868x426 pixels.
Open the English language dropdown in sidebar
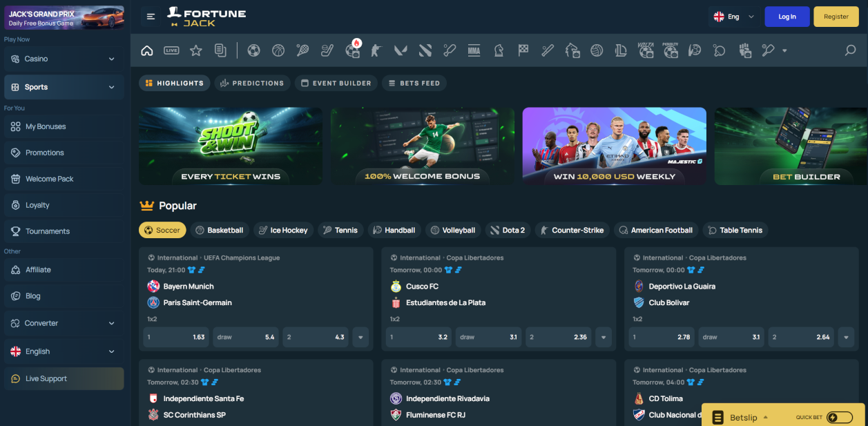point(64,351)
